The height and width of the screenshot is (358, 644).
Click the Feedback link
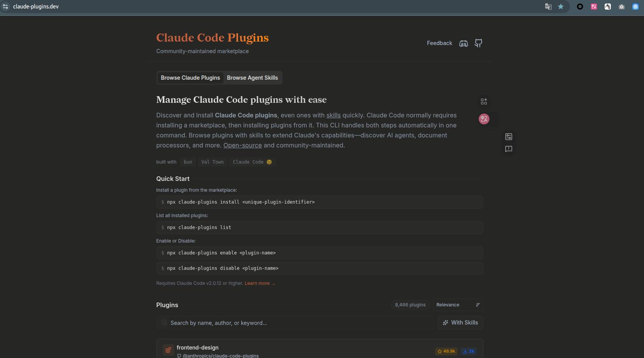439,43
